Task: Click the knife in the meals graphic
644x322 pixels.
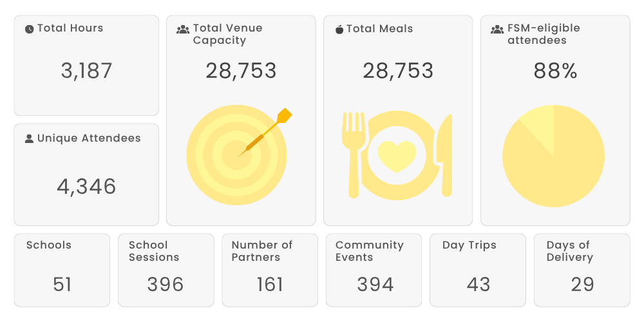Action: click(444, 155)
